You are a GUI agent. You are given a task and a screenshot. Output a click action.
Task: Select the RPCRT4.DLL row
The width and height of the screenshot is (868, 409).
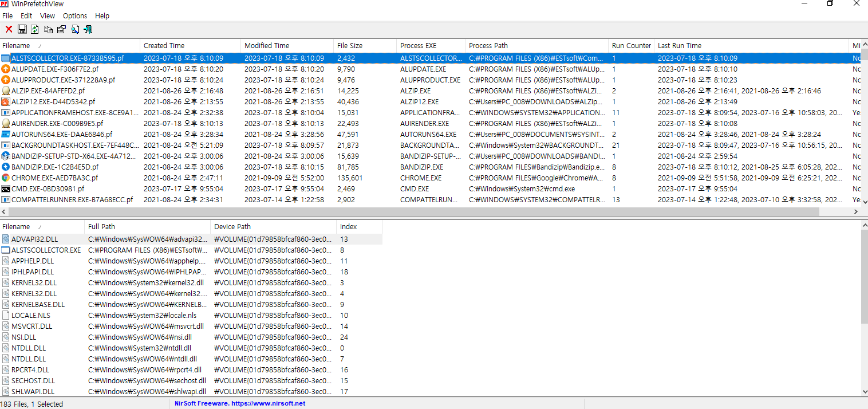(191, 370)
